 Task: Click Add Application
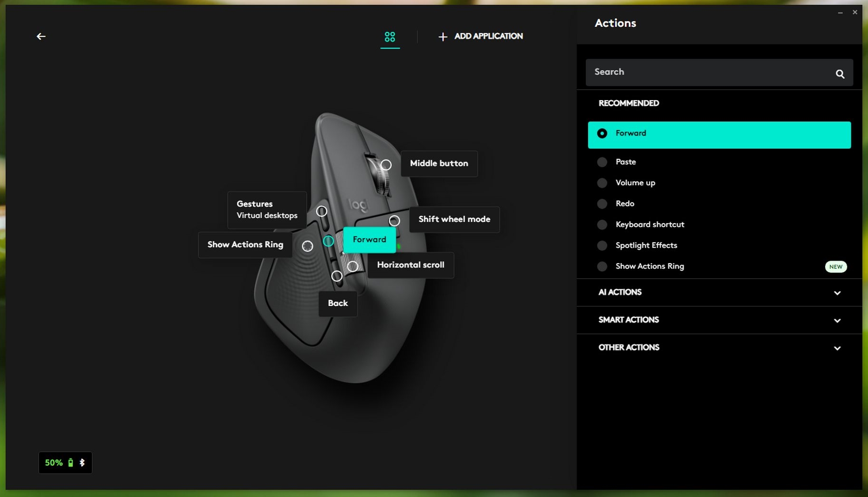tap(481, 36)
